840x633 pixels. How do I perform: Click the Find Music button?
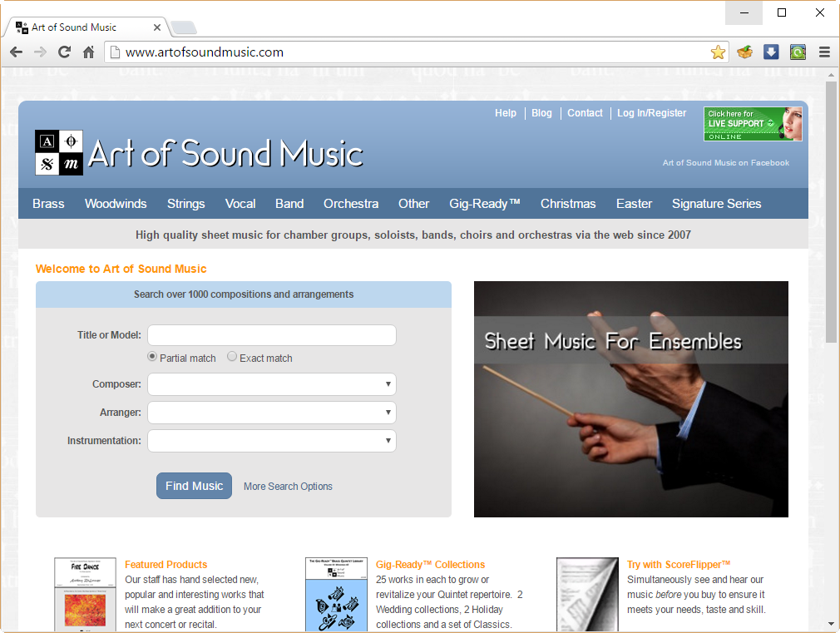tap(194, 486)
